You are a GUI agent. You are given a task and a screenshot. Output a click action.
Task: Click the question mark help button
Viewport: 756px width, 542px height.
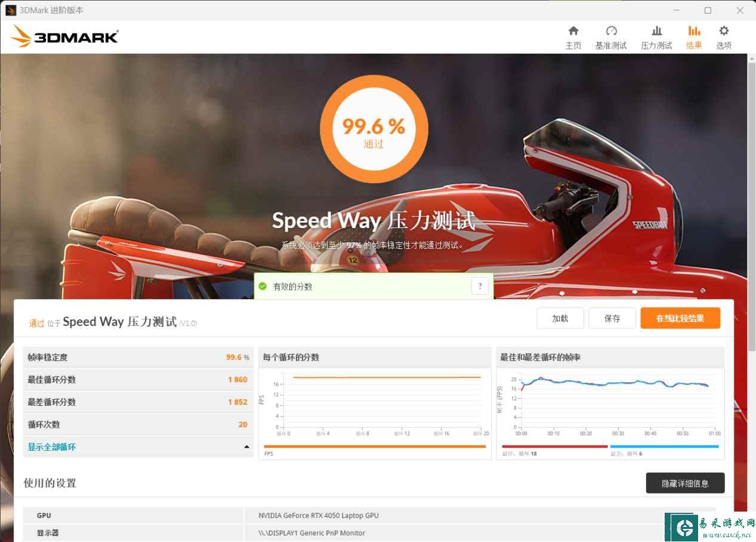pyautogui.click(x=480, y=287)
